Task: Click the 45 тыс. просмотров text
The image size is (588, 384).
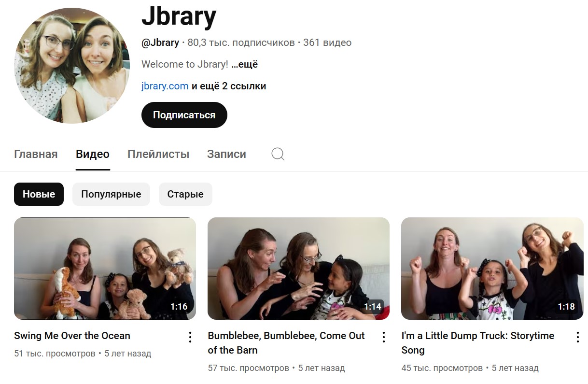Action: pos(442,368)
